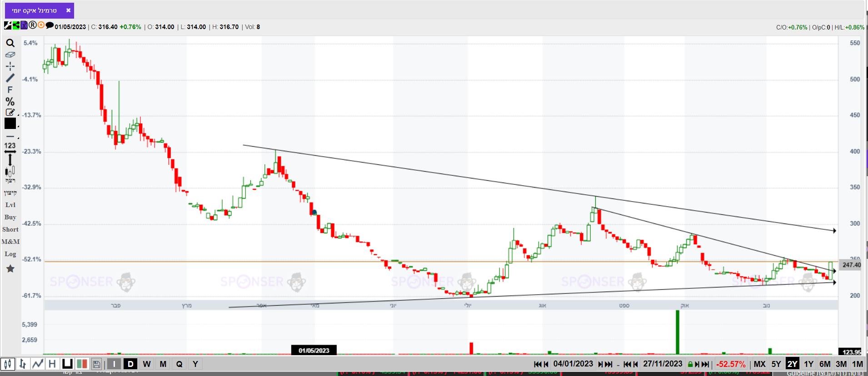Select the percent measurement tool
The image size is (868, 376).
point(10,102)
